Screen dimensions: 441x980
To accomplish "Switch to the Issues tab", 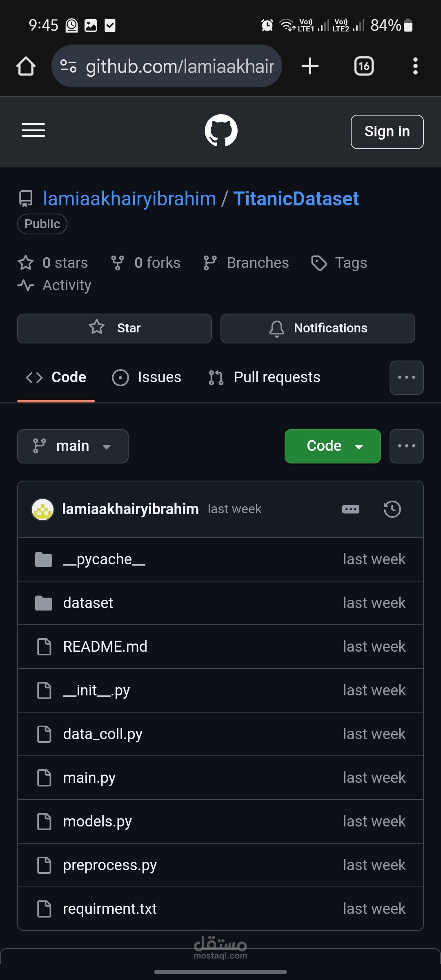I will pos(147,378).
